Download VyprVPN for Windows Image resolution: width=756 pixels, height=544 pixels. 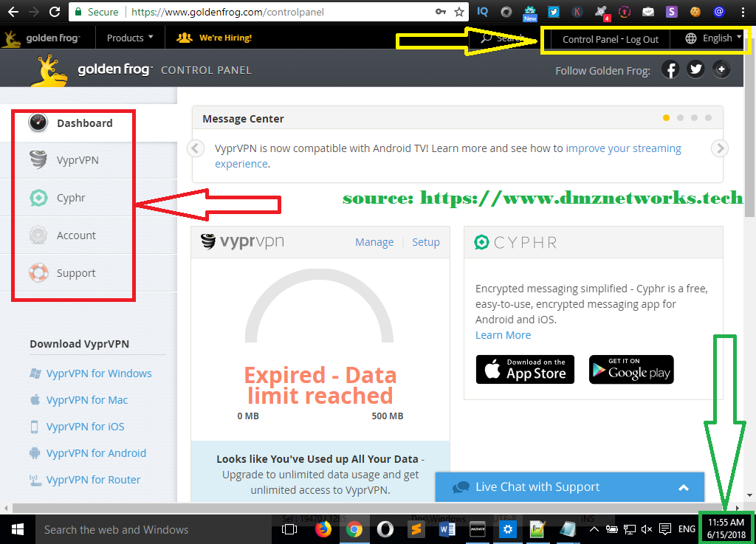(99, 373)
